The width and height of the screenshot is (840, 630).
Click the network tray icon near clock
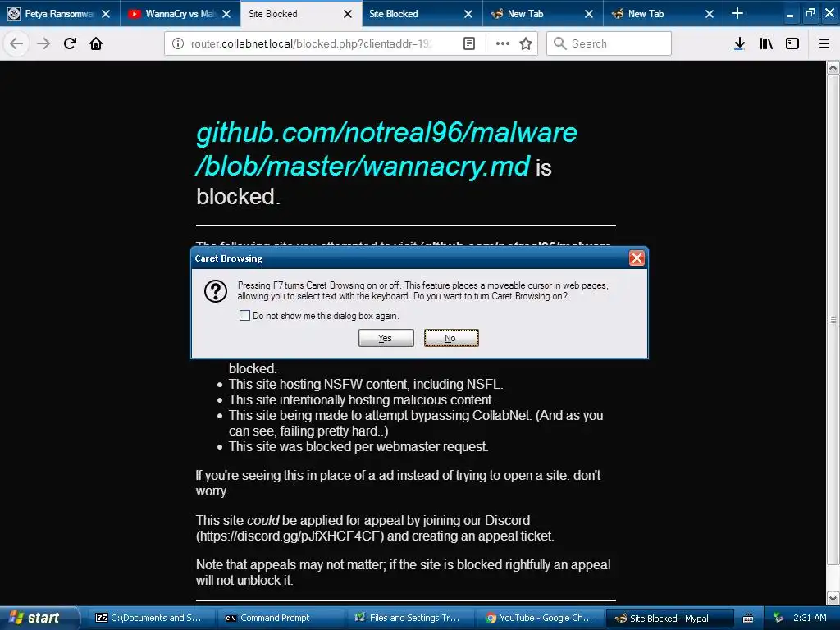[x=778, y=618]
